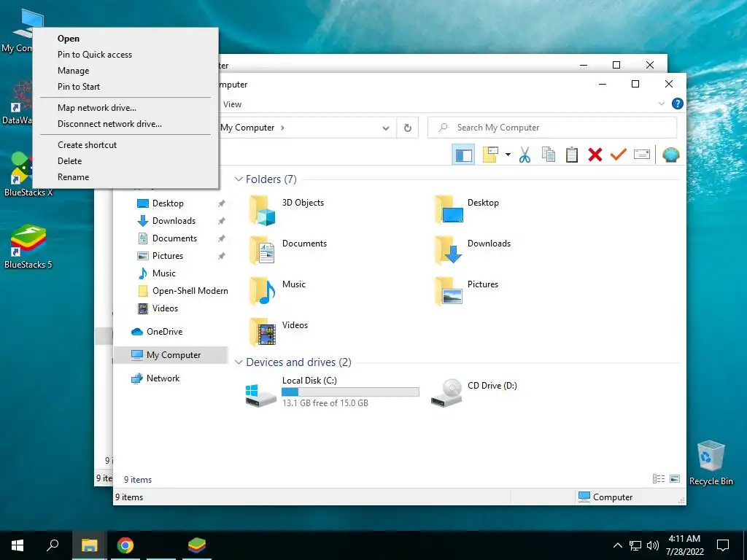Open the notification center icon
The height and width of the screenshot is (560, 747).
[x=723, y=545]
